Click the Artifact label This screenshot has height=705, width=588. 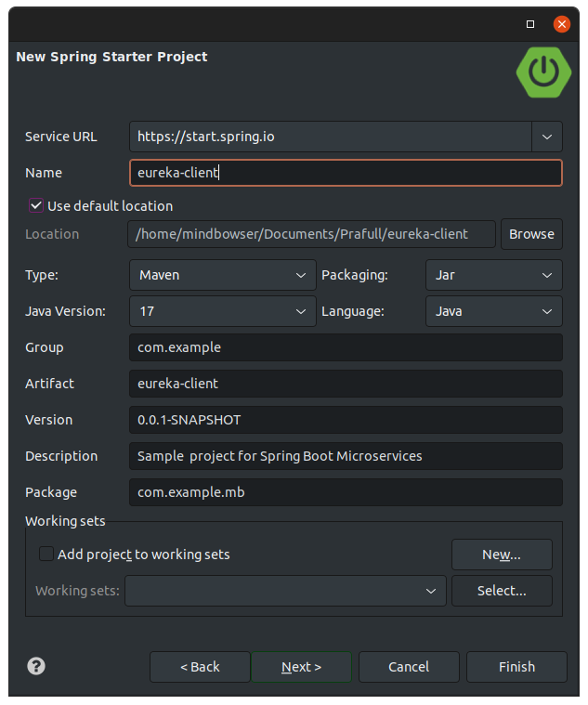coord(49,384)
